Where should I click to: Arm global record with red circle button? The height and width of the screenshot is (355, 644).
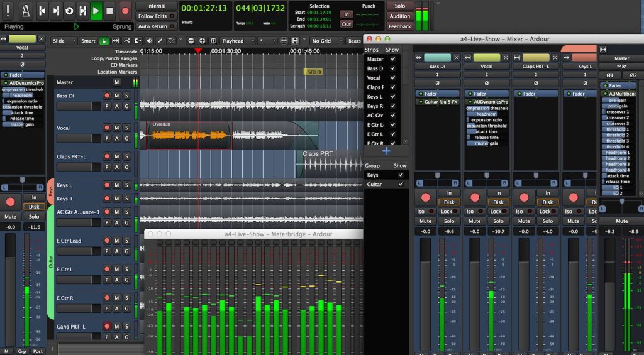coord(126,11)
